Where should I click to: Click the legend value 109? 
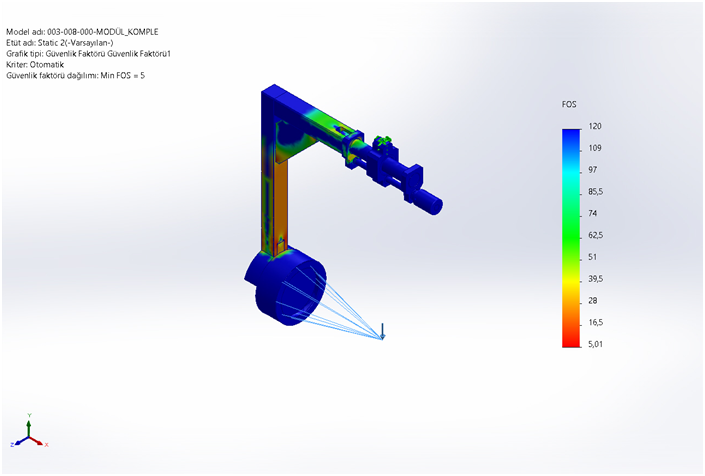pyautogui.click(x=595, y=148)
